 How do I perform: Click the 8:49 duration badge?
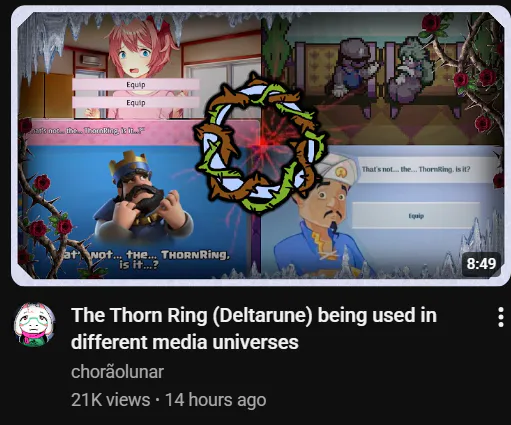(x=481, y=264)
